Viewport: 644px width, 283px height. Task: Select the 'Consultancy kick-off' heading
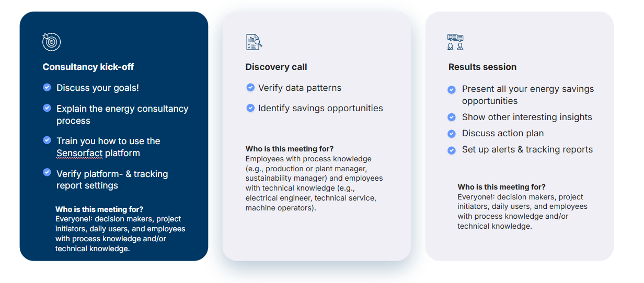tap(88, 67)
